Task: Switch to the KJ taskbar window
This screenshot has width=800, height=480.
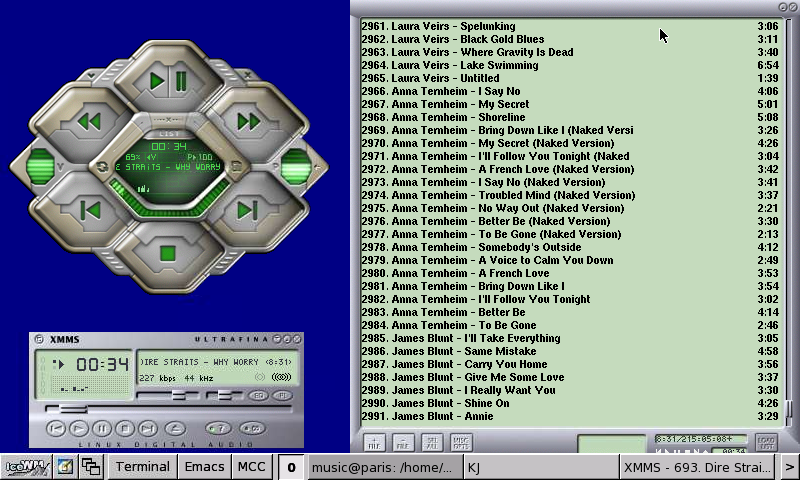Action: coord(542,467)
